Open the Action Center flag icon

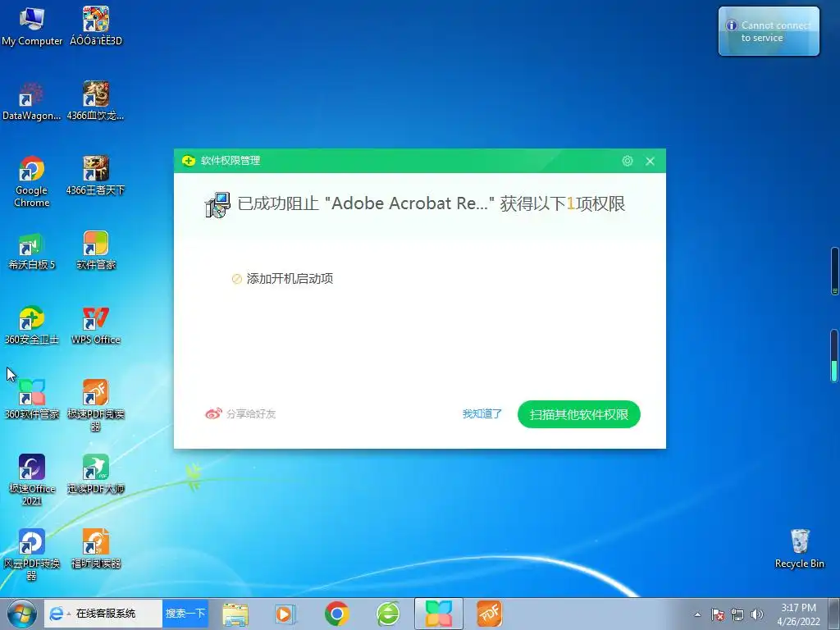[x=717, y=614]
